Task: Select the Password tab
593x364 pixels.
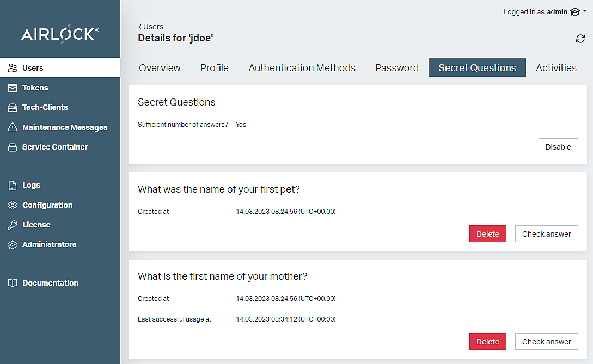Action: click(397, 68)
